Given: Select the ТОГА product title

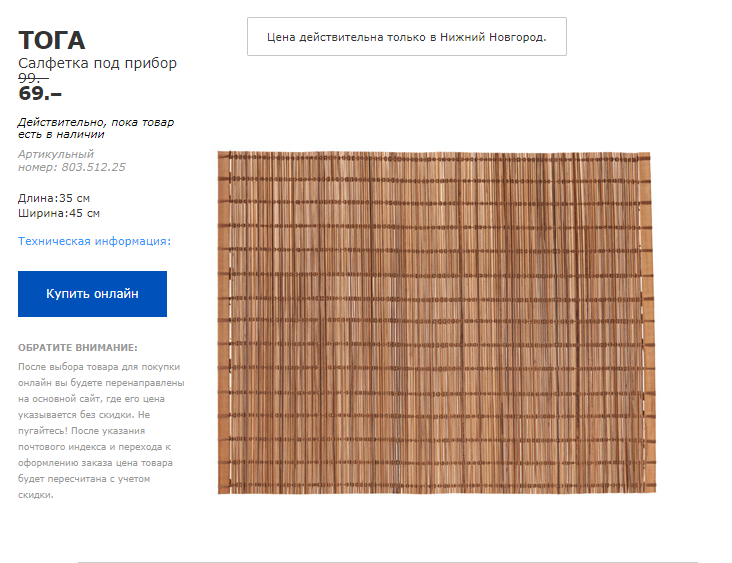Looking at the screenshot, I should (x=52, y=41).
